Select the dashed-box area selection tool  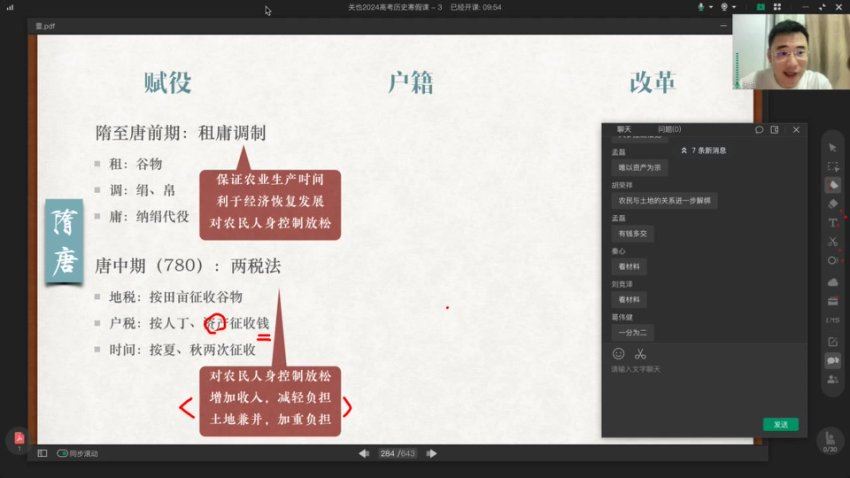832,166
